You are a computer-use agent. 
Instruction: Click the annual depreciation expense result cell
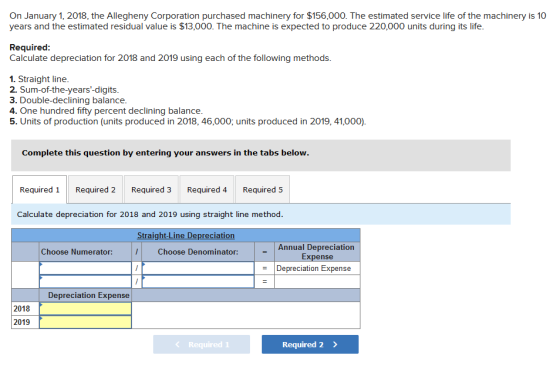click(317, 281)
